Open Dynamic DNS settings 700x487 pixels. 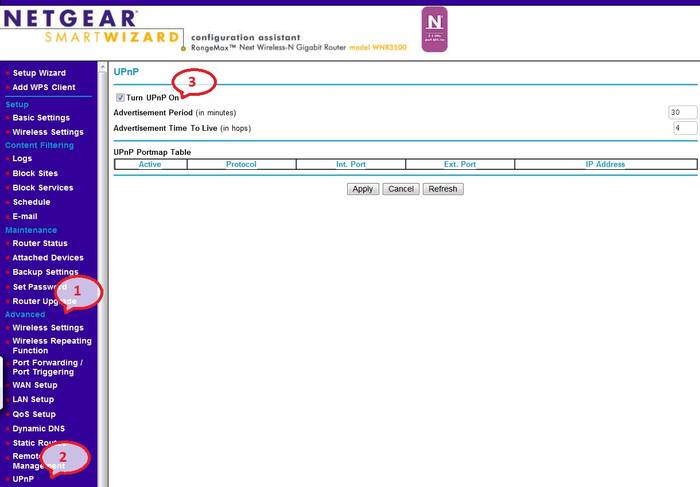point(38,428)
